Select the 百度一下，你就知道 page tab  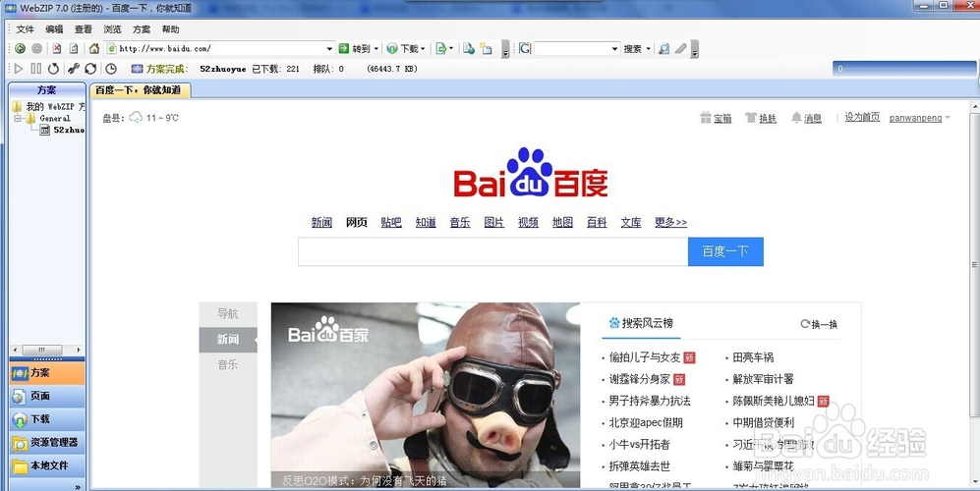[x=139, y=90]
